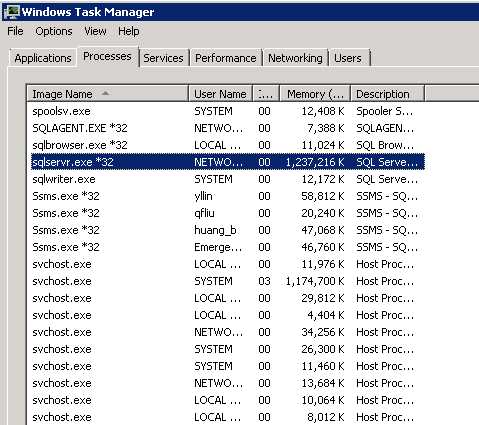Sort by the truncated CPU column header
Viewport: 479px width, 425px height.
pos(266,94)
